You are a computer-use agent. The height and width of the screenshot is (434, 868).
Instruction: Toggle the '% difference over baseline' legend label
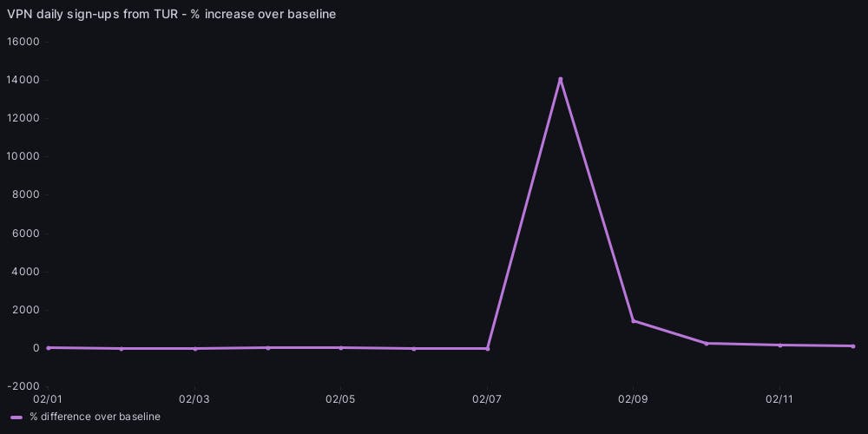coord(95,417)
